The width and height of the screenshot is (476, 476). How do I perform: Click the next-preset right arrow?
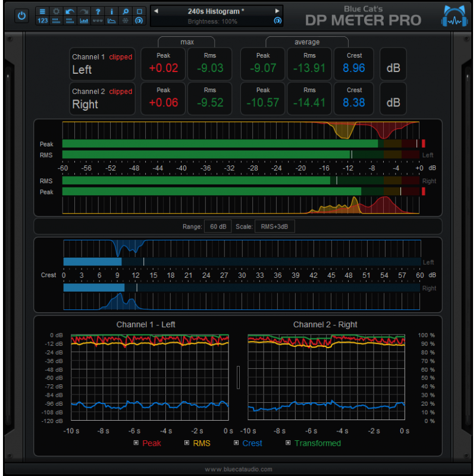(277, 11)
